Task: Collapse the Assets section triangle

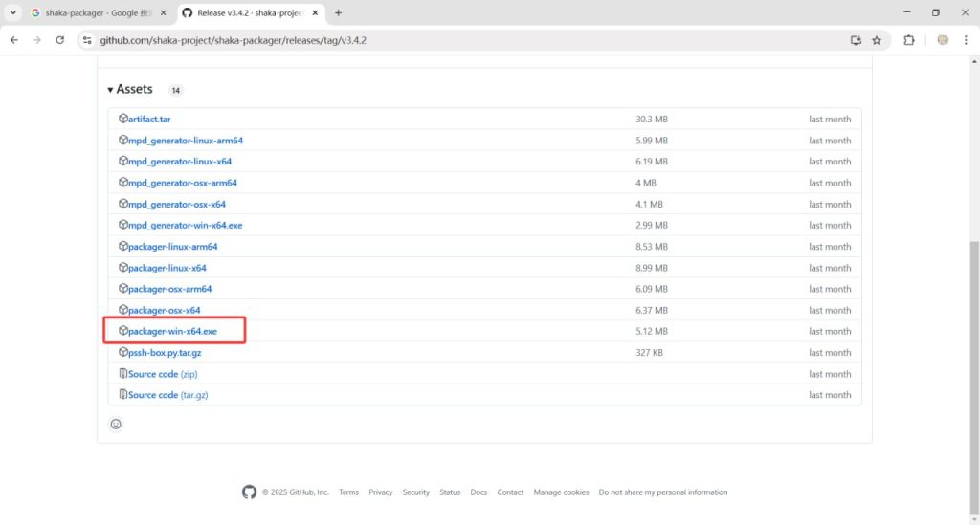Action: click(x=110, y=90)
